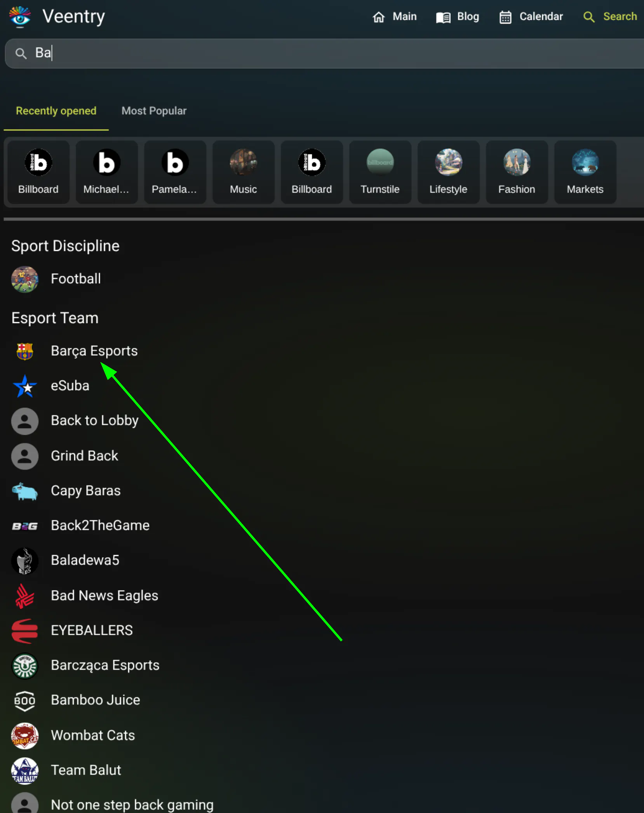Viewport: 644px width, 813px height.
Task: Select the Back2TheGame team
Action: (x=100, y=525)
